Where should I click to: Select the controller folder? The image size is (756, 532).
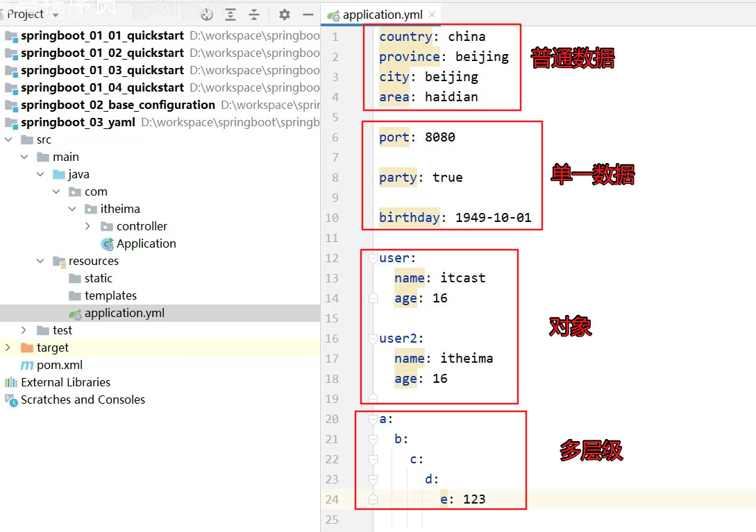click(142, 226)
